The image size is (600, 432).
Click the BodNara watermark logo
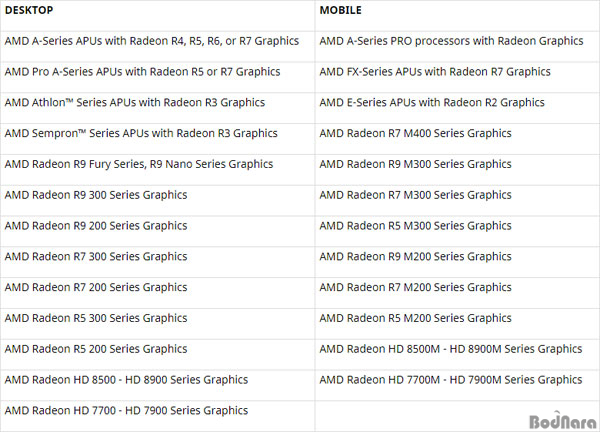(563, 420)
